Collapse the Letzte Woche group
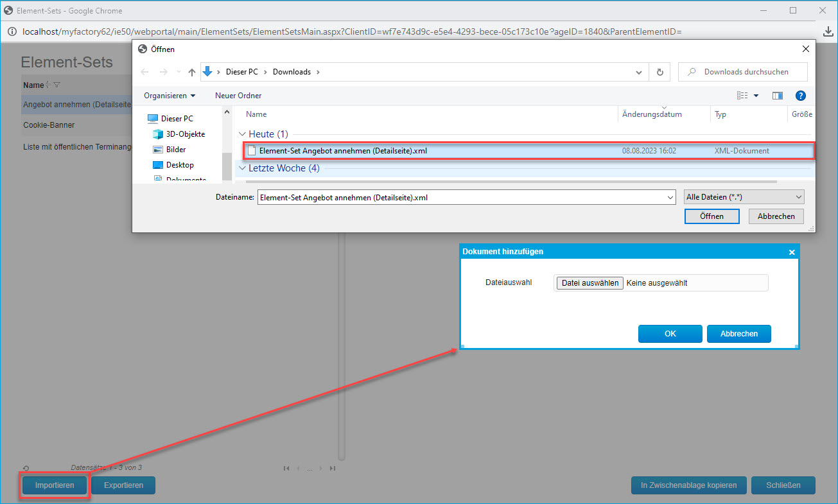838x504 pixels. click(243, 168)
